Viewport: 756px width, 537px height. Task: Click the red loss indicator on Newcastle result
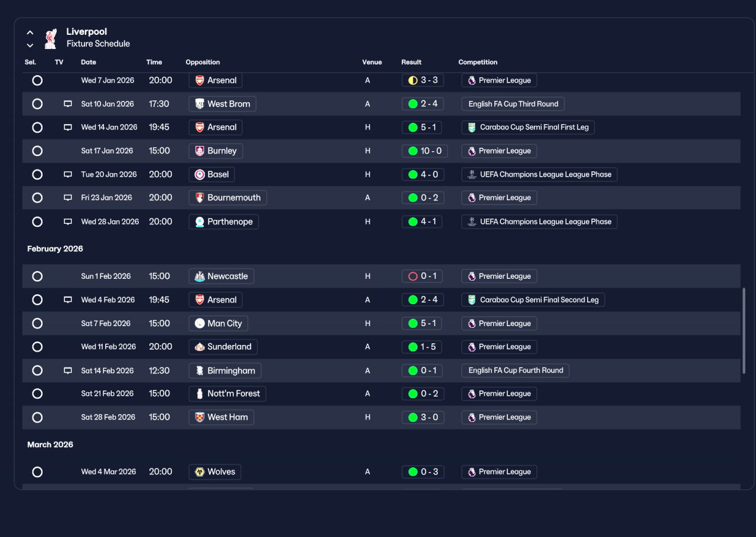pos(413,276)
